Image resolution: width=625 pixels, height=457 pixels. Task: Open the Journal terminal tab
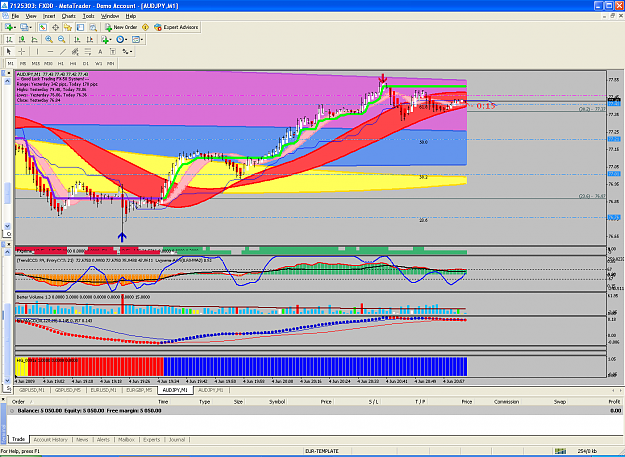pyautogui.click(x=177, y=439)
